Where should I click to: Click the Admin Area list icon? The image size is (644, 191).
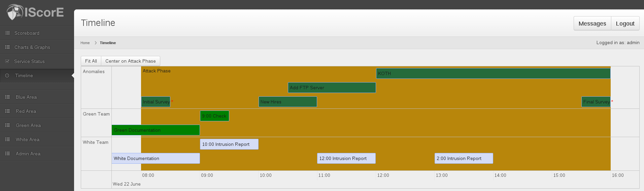(x=7, y=154)
